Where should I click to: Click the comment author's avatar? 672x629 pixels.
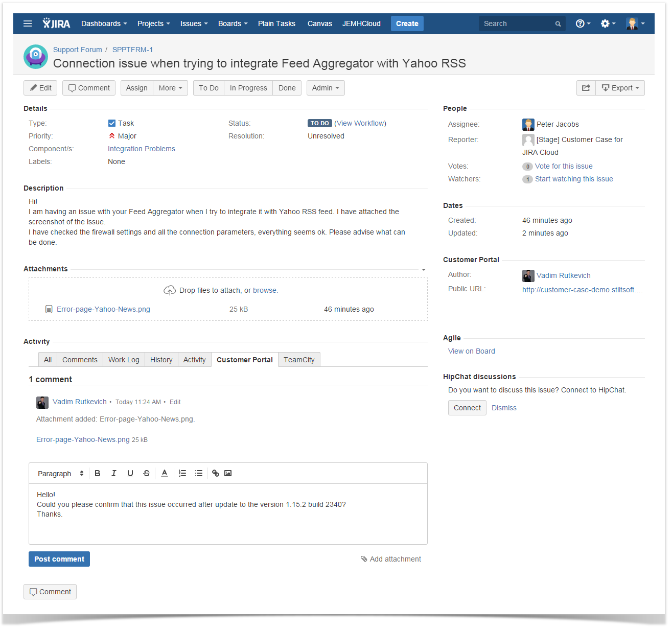pyautogui.click(x=42, y=403)
